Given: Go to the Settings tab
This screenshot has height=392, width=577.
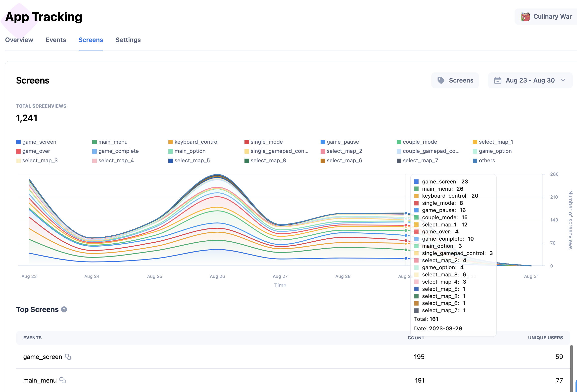Looking at the screenshot, I should point(128,40).
